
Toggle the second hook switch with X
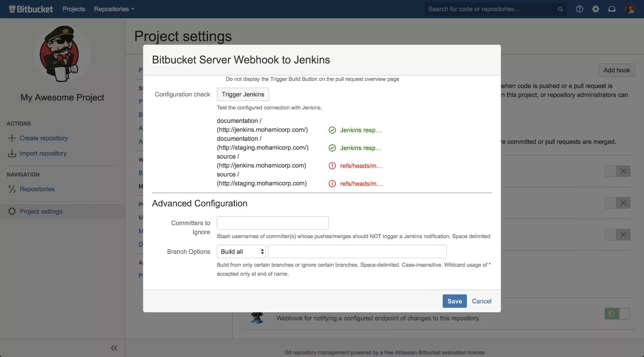617,203
